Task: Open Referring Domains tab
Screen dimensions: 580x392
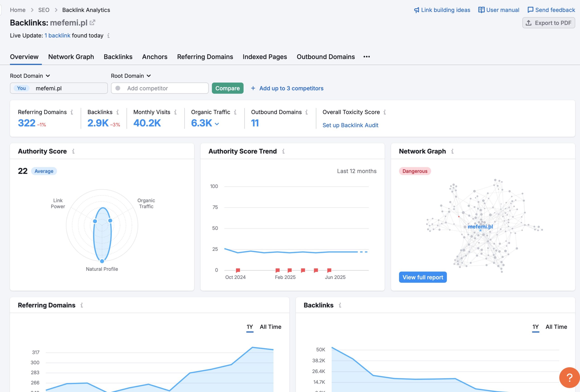Action: coord(205,57)
